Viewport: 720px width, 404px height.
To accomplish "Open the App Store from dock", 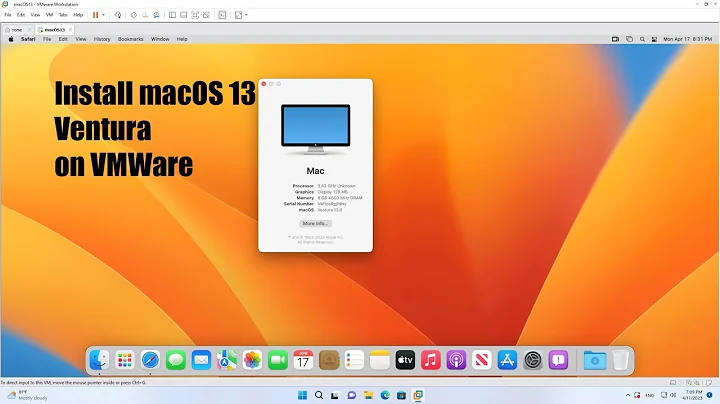I will pyautogui.click(x=507, y=360).
